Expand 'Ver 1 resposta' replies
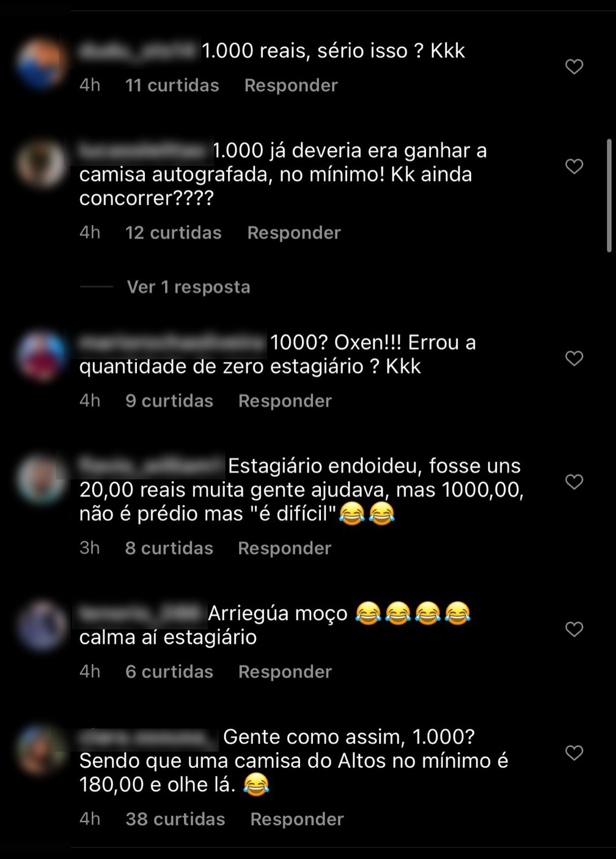This screenshot has width=616, height=859. (x=188, y=287)
